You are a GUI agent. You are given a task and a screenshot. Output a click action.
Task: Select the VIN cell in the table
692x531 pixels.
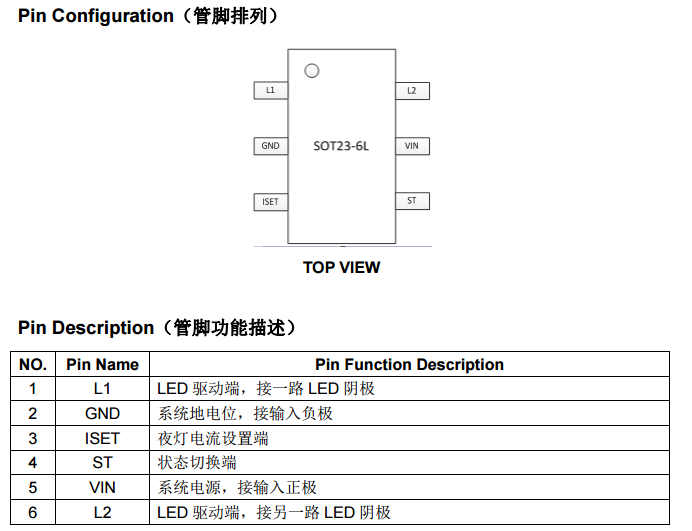102,488
